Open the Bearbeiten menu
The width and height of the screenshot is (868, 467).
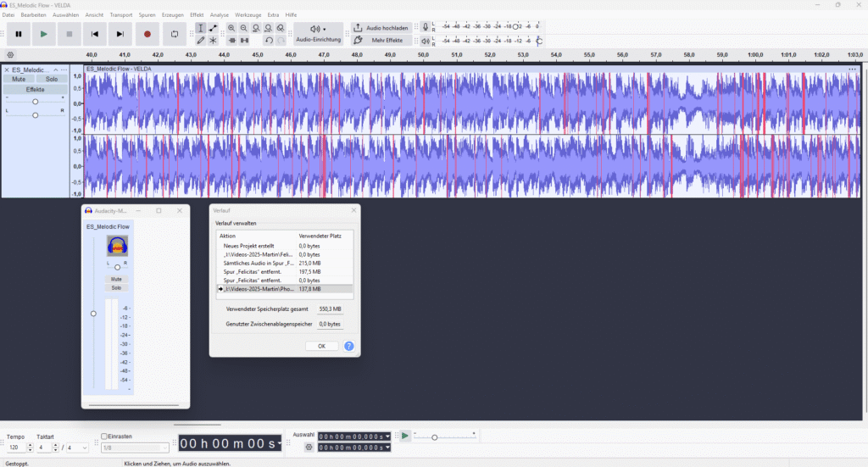[x=33, y=15]
